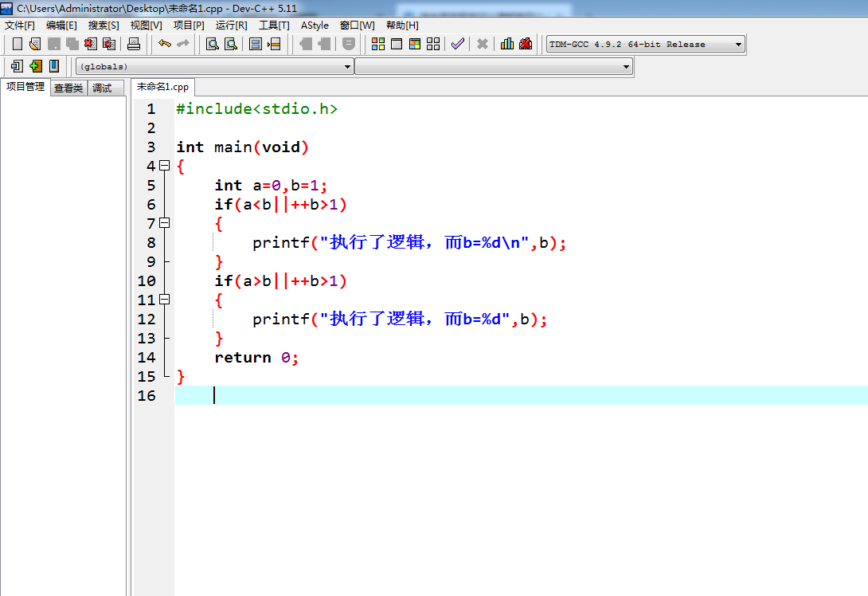The height and width of the screenshot is (596, 868).
Task: Click the Save All toolbar icon
Action: click(x=72, y=44)
